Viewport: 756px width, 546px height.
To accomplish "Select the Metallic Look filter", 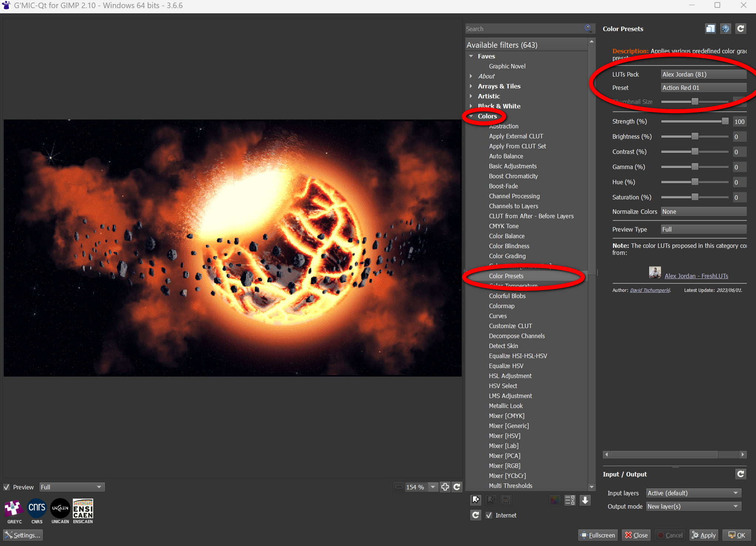I will pyautogui.click(x=505, y=406).
